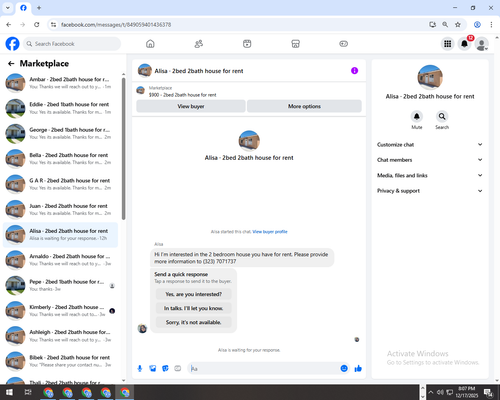The height and width of the screenshot is (400, 500).
Task: Open the Gaming controller icon
Action: click(x=344, y=44)
